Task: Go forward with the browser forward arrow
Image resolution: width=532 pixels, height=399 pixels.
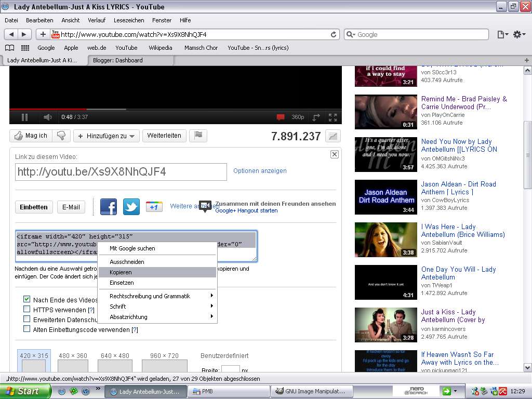Action: [24, 34]
